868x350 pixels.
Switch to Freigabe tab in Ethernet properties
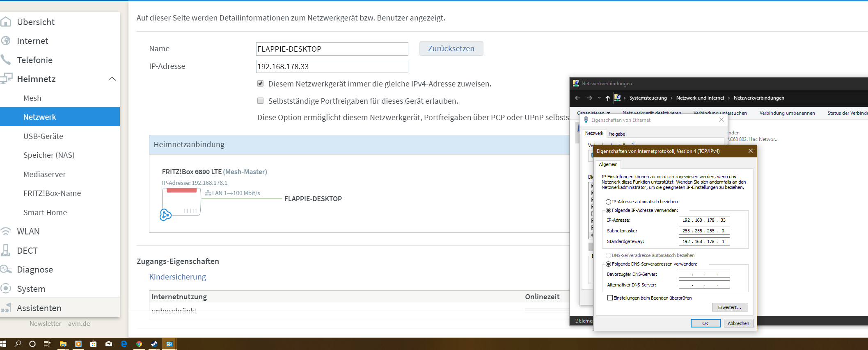click(617, 134)
